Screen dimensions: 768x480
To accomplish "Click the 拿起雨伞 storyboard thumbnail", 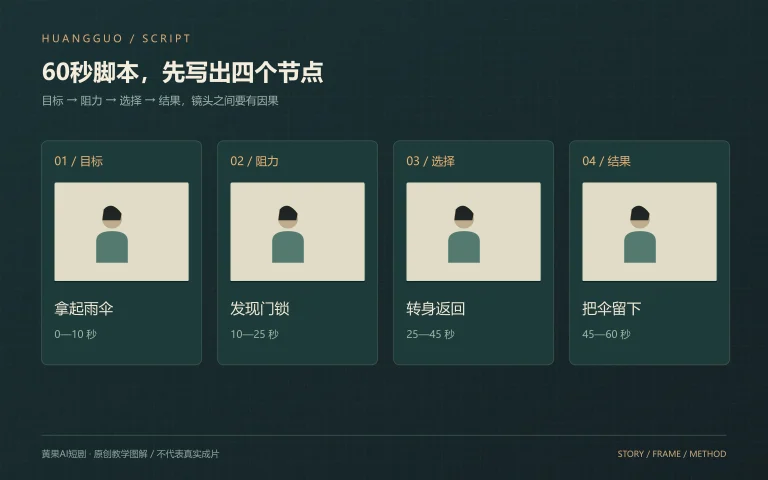I will coord(121,232).
